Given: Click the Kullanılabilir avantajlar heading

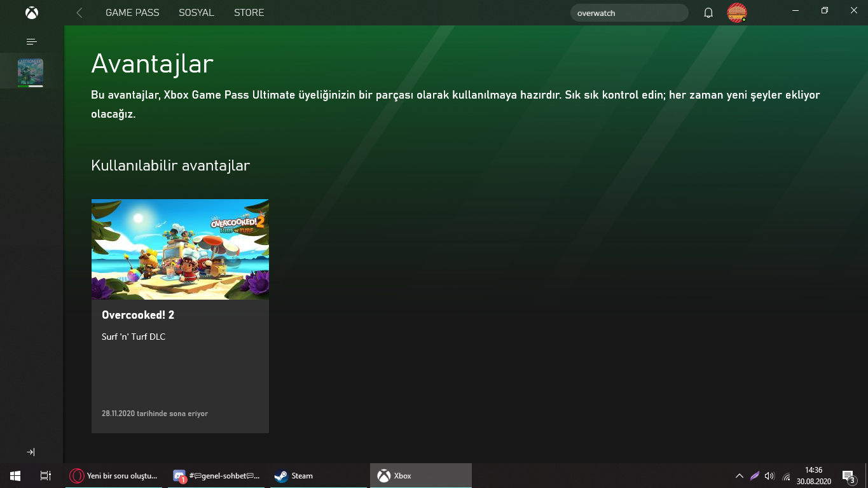Looking at the screenshot, I should 170,165.
